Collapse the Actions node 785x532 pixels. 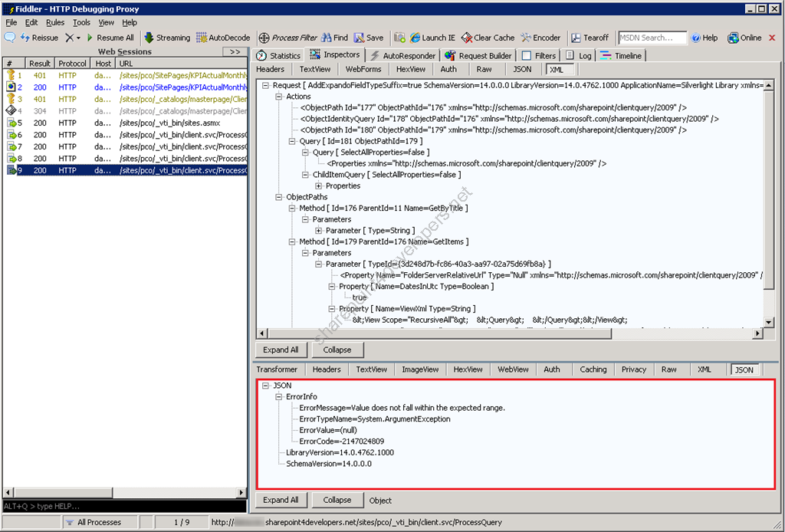click(279, 97)
